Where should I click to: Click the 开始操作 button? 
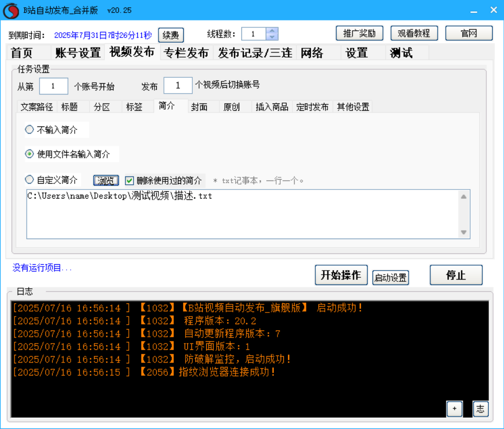(341, 275)
